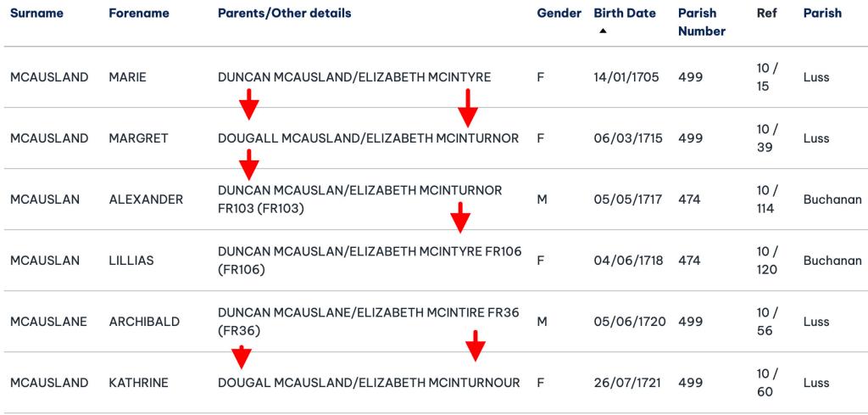The width and height of the screenshot is (868, 415).
Task: Select the KATHRINE forename cell
Action: click(139, 383)
